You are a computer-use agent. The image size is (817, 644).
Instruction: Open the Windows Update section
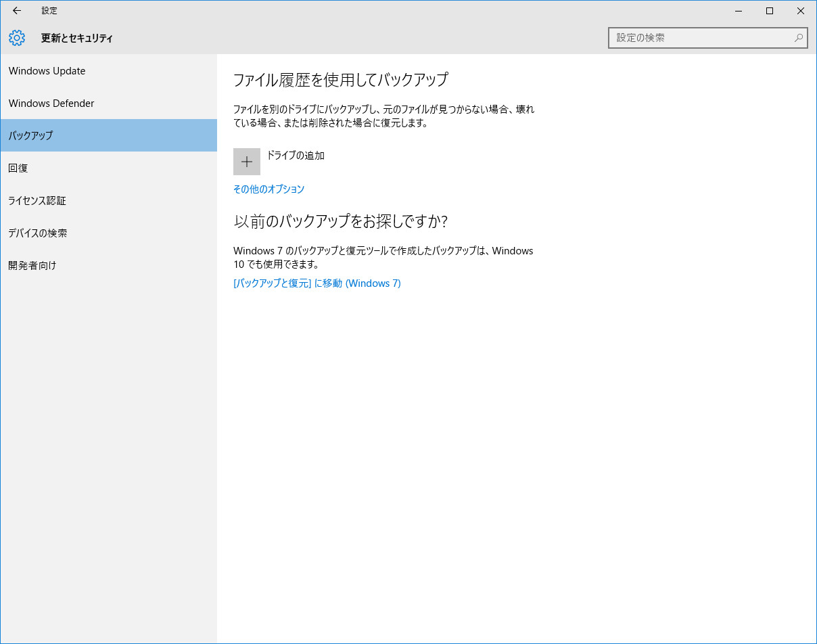tap(47, 70)
